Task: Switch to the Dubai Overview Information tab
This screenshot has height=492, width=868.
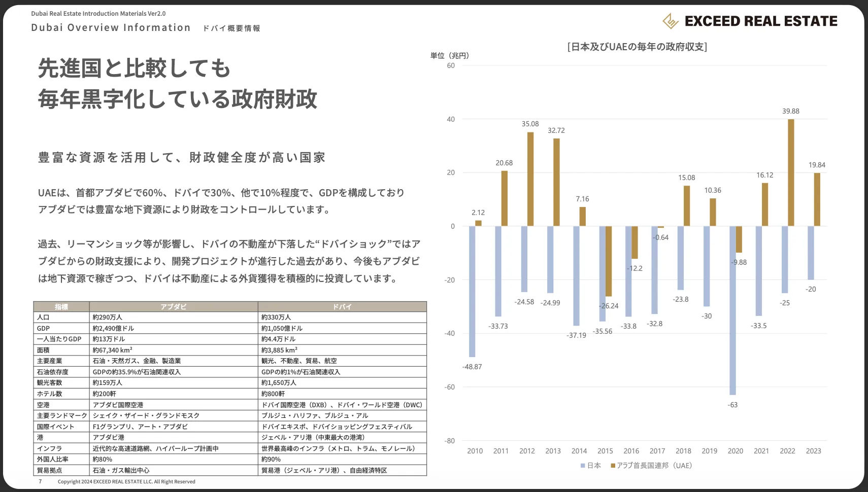Action: (x=111, y=27)
